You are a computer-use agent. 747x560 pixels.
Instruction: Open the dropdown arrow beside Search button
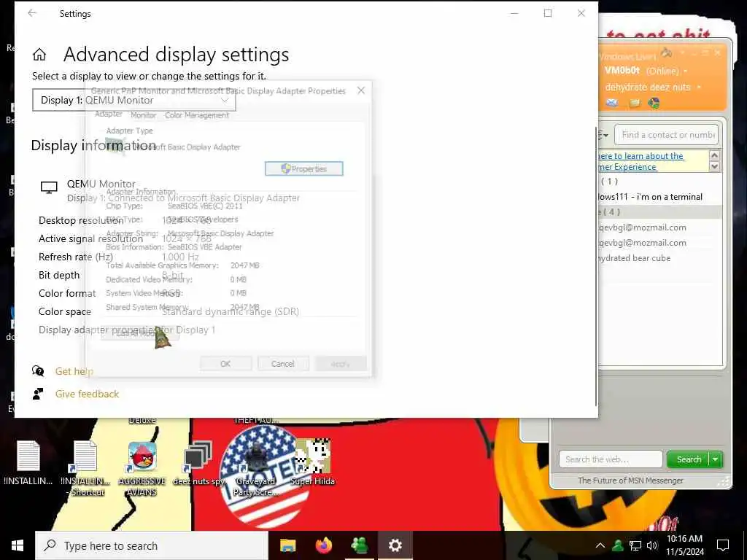[x=716, y=459]
